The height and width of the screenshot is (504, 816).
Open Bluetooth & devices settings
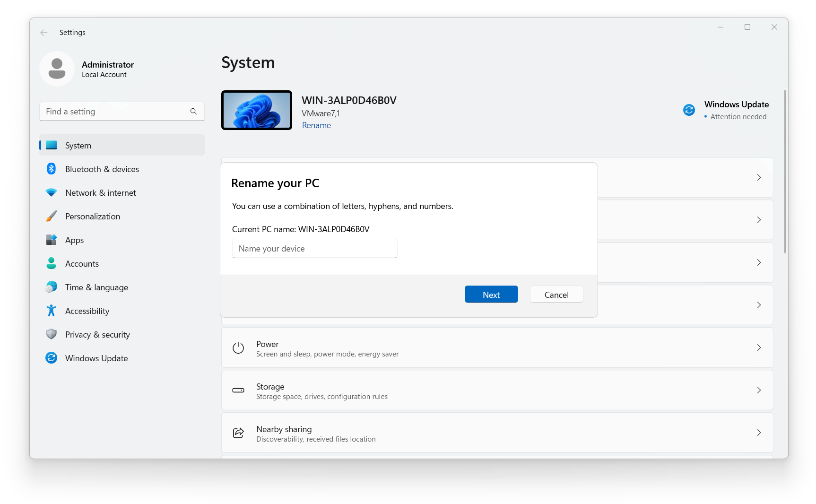(x=122, y=169)
